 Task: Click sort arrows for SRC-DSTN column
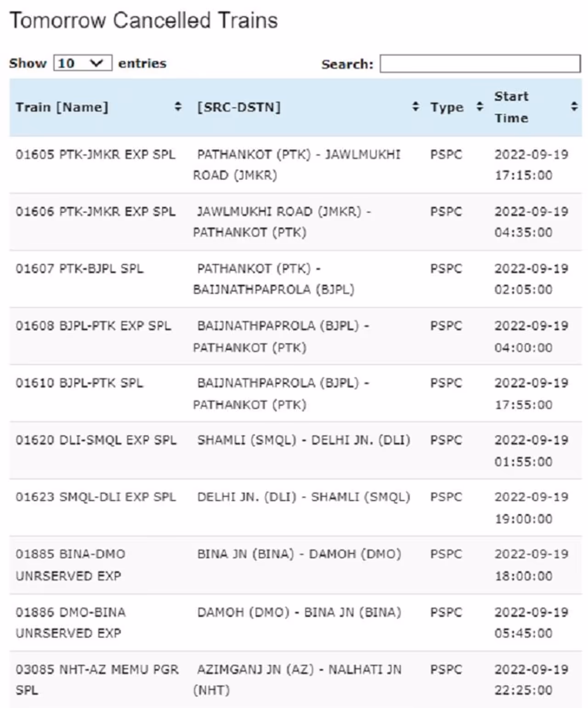(x=415, y=107)
